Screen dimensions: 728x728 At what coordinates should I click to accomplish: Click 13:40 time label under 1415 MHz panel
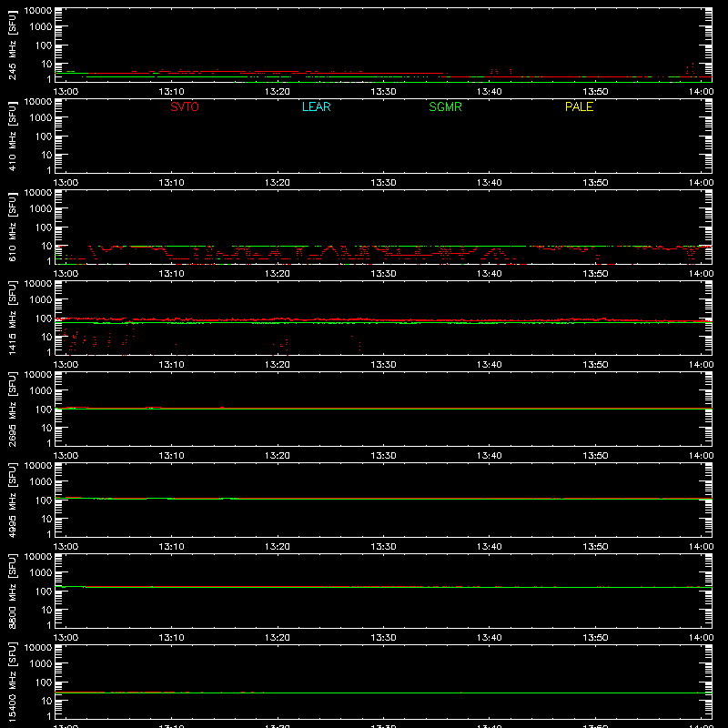(x=489, y=365)
